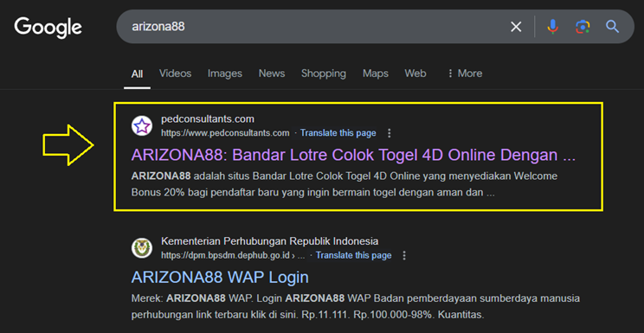This screenshot has height=333, width=644.
Task: Open ARIZONA88 WAP Login result
Action: click(x=220, y=278)
